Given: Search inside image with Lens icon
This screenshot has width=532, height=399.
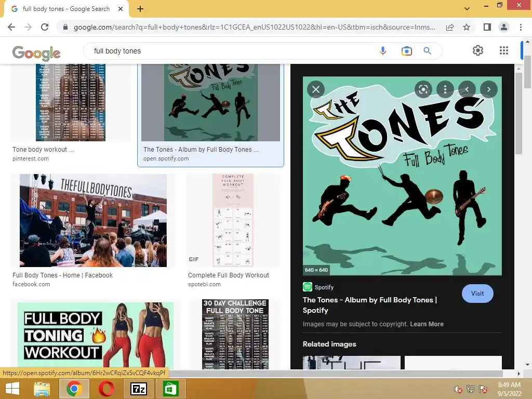Looking at the screenshot, I should [423, 89].
